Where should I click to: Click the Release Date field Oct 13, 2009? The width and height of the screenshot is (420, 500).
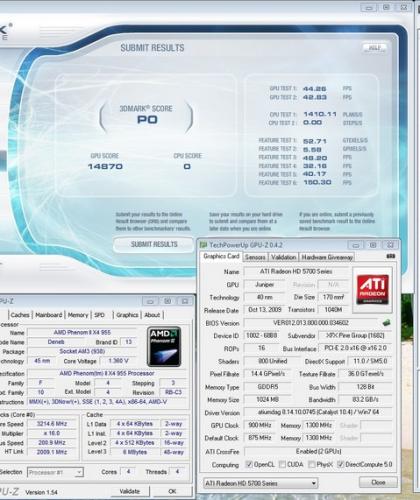[264, 310]
